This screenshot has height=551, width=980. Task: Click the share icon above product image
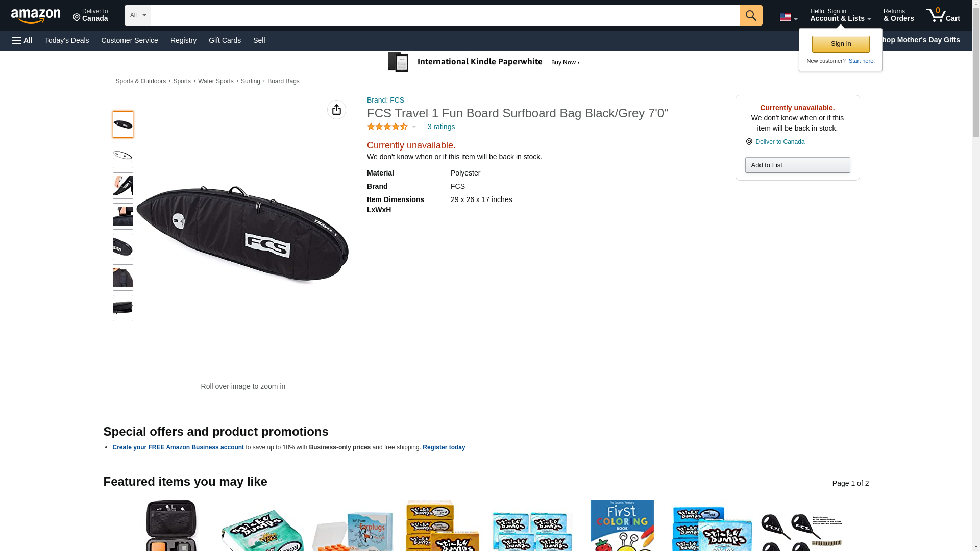coord(336,110)
